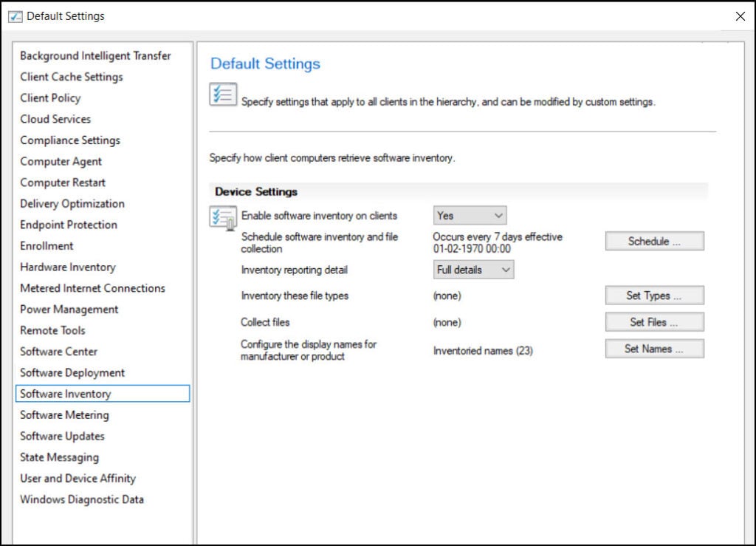Click the Device Settings software inventory icon
The height and width of the screenshot is (546, 756).
(223, 217)
